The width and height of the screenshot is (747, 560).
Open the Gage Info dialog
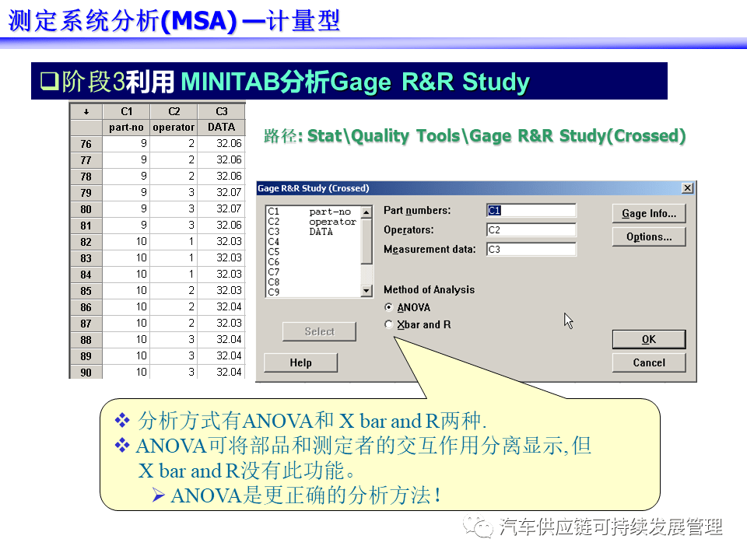(649, 212)
